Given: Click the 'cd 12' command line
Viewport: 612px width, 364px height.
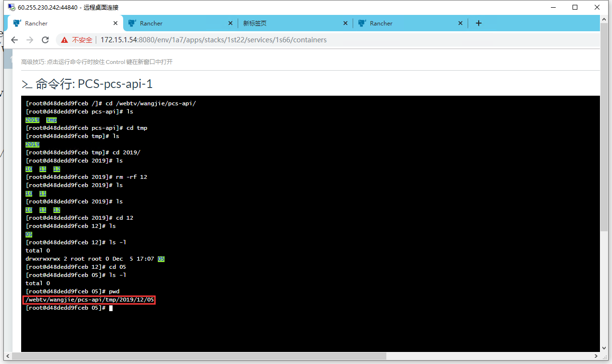Looking at the screenshot, I should [79, 218].
